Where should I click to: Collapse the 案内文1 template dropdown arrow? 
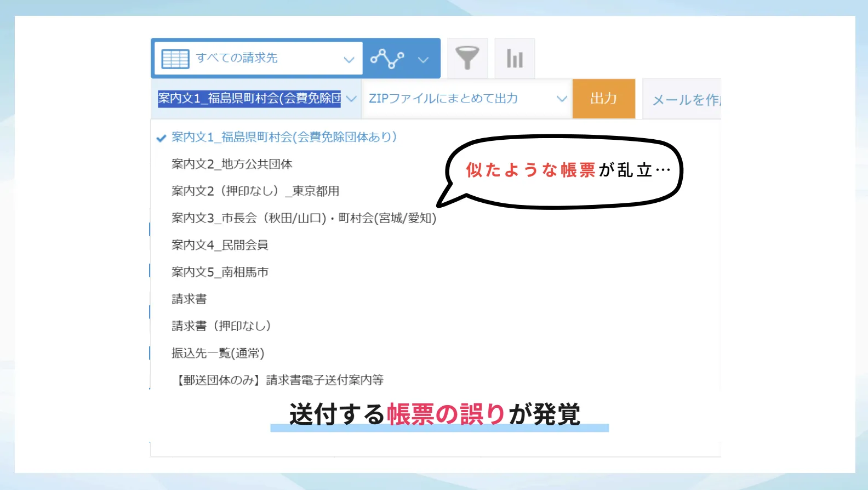[x=352, y=99]
